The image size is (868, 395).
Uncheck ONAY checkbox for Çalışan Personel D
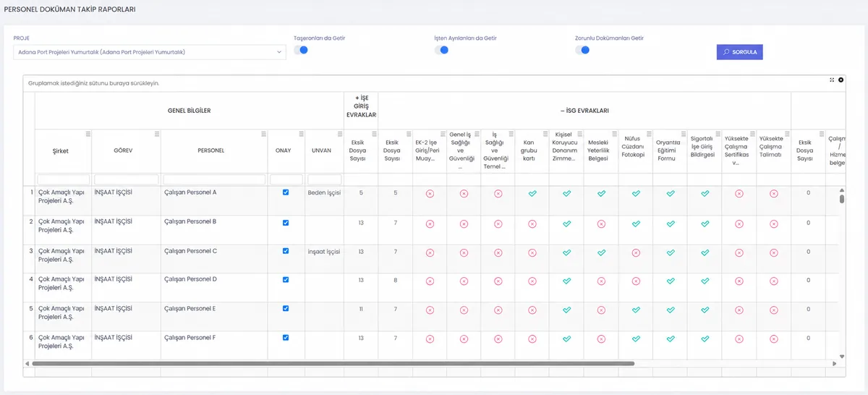click(x=286, y=279)
